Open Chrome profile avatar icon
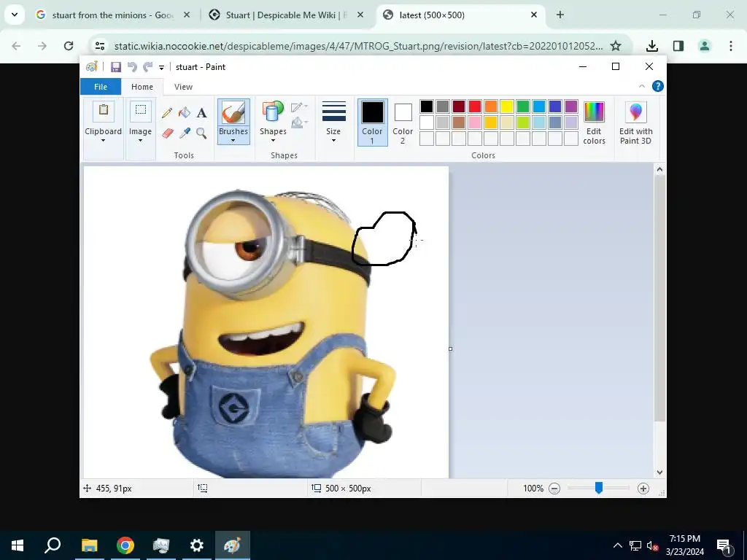747x560 pixels. click(705, 46)
